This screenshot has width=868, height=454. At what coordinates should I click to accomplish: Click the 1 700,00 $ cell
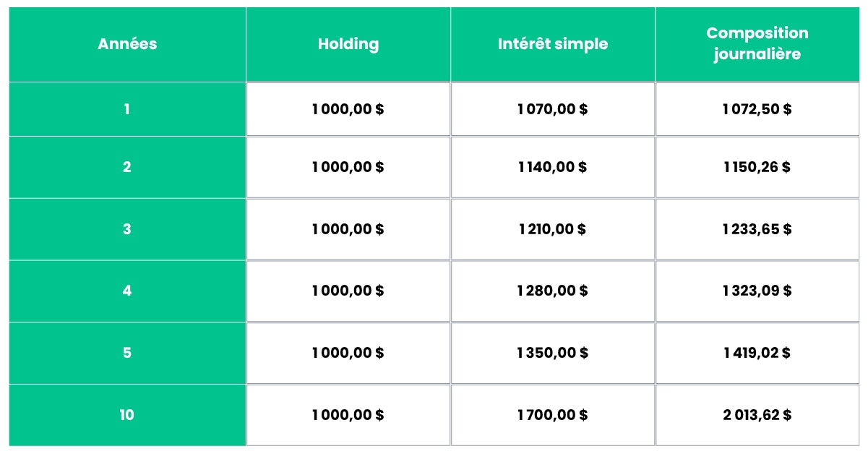point(553,415)
